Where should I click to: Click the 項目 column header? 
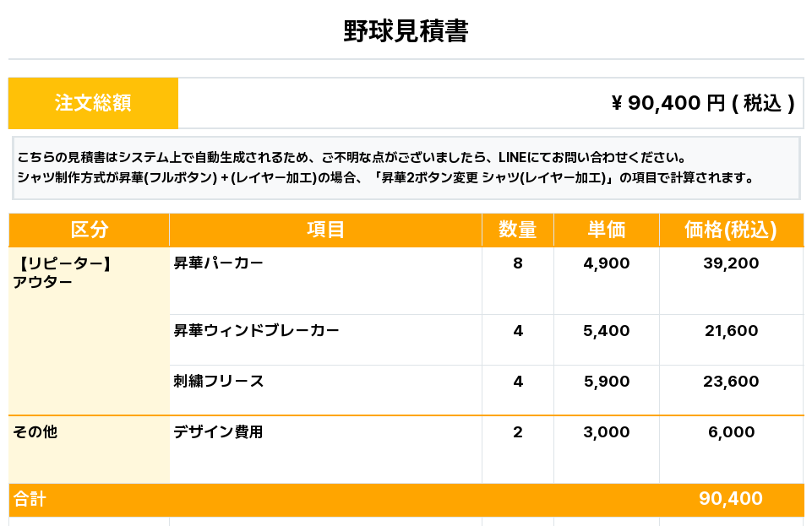click(x=325, y=230)
